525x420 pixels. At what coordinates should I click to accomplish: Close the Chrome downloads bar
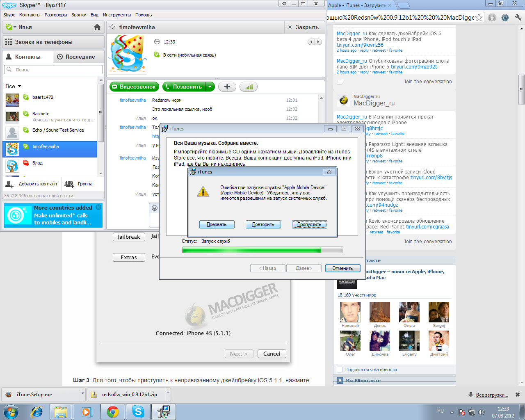point(518,395)
